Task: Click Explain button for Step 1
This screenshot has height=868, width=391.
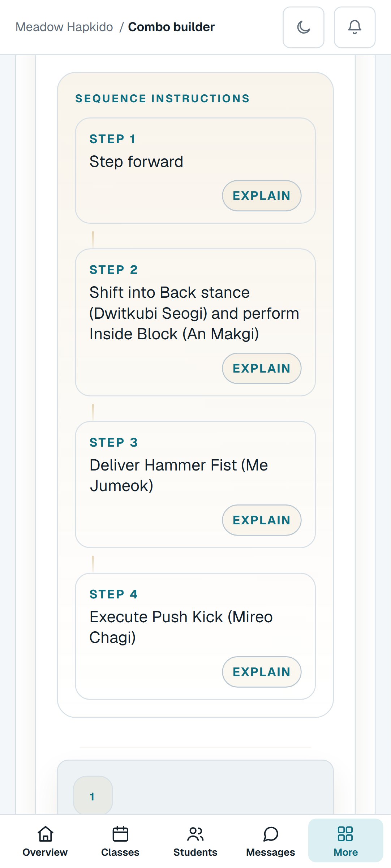Action: 262,196
